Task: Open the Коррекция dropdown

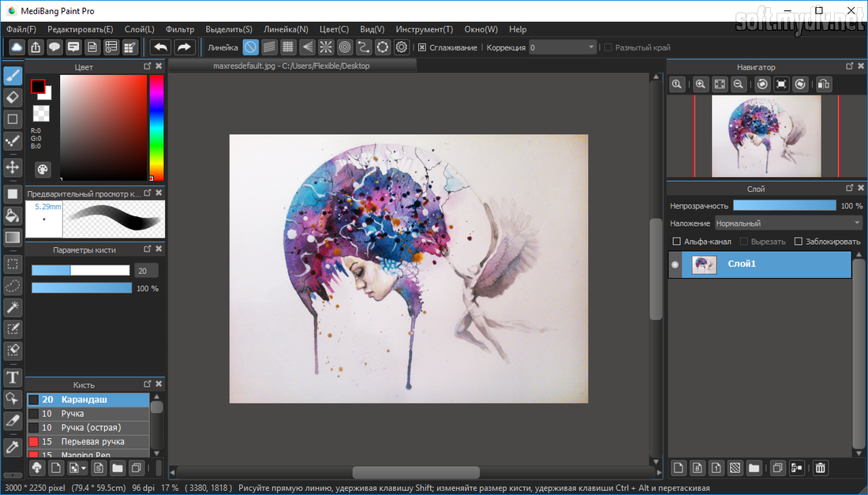Action: tap(563, 47)
